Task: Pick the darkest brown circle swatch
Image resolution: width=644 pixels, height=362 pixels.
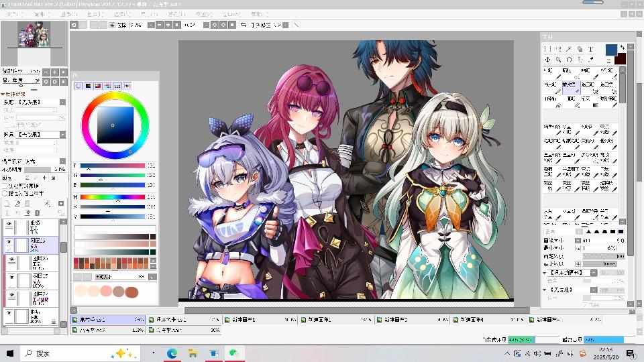Action: (x=131, y=292)
